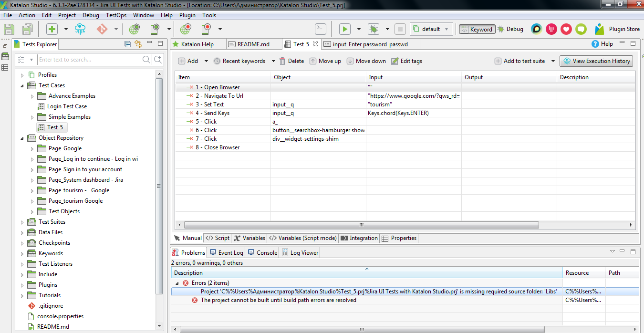The width and height of the screenshot is (644, 333).
Task: Click the advanced search magnifier plus icon
Action: pos(158,60)
